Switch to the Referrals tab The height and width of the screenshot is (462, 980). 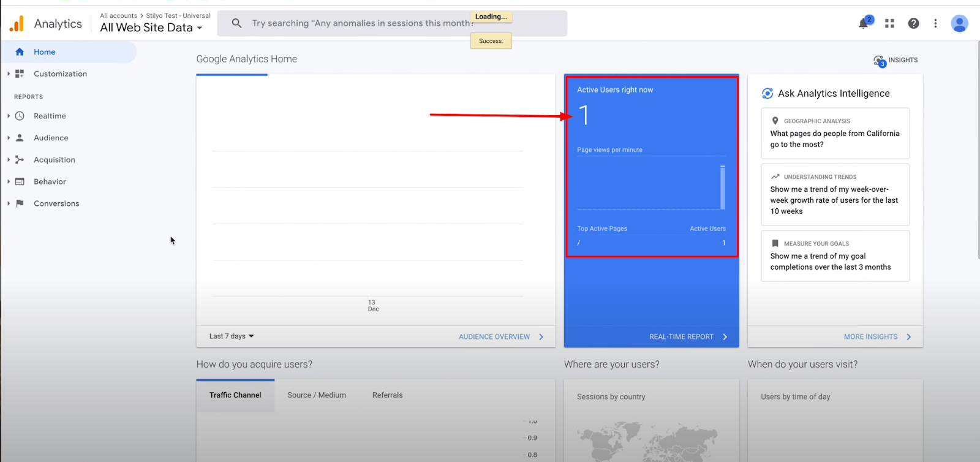(x=388, y=395)
